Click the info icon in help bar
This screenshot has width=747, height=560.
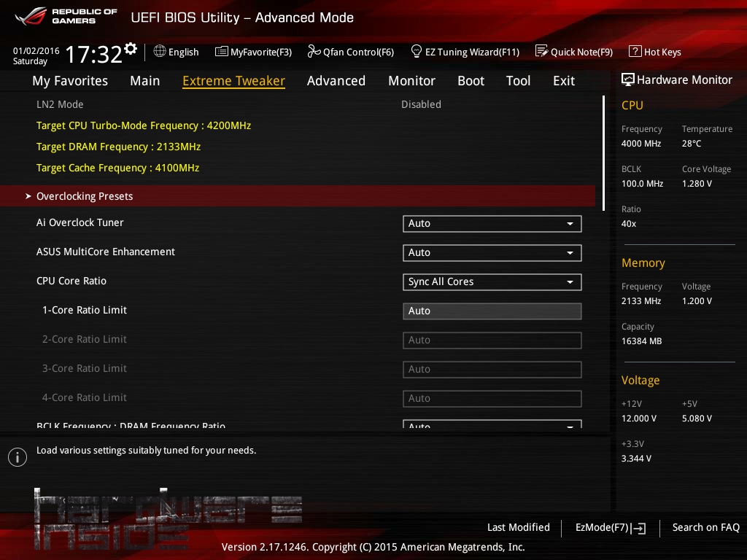[x=17, y=457]
